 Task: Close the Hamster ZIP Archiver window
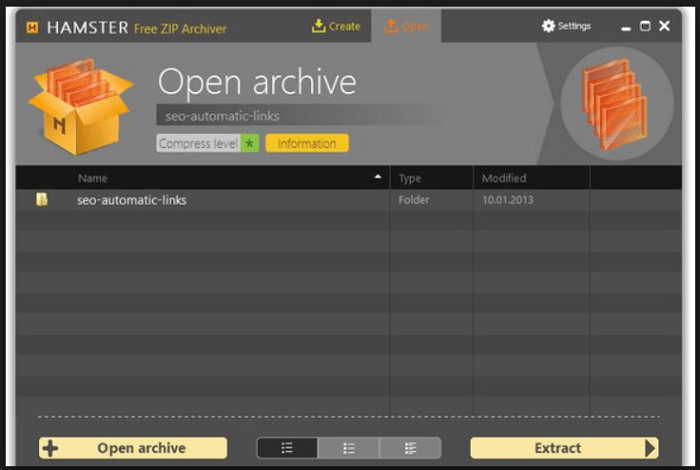point(665,26)
